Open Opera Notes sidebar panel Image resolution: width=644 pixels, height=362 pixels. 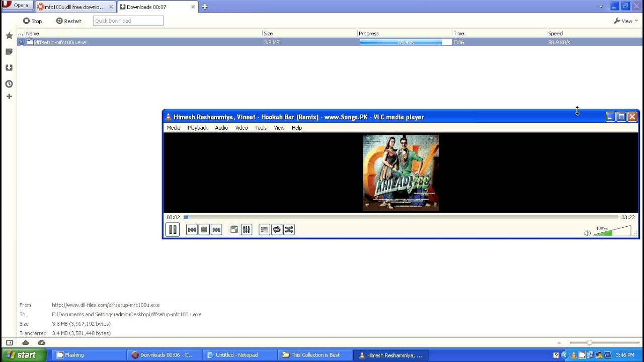[x=9, y=52]
